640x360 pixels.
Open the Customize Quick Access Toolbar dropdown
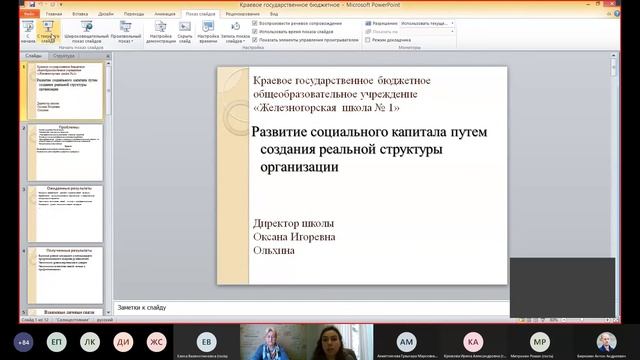(61, 4)
